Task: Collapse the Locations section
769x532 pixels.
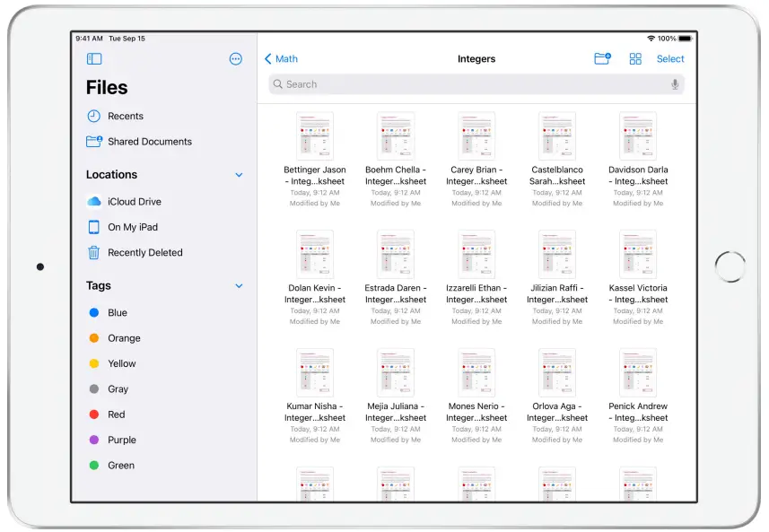Action: click(239, 175)
